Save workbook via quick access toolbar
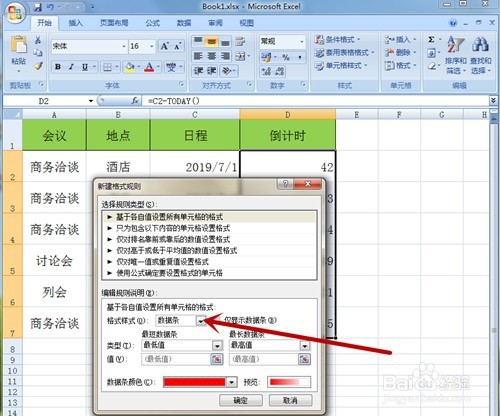This screenshot has width=500, height=416. pos(38,7)
